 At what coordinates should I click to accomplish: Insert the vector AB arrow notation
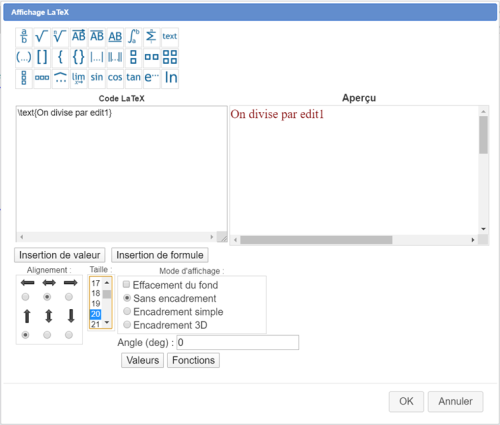coord(78,37)
